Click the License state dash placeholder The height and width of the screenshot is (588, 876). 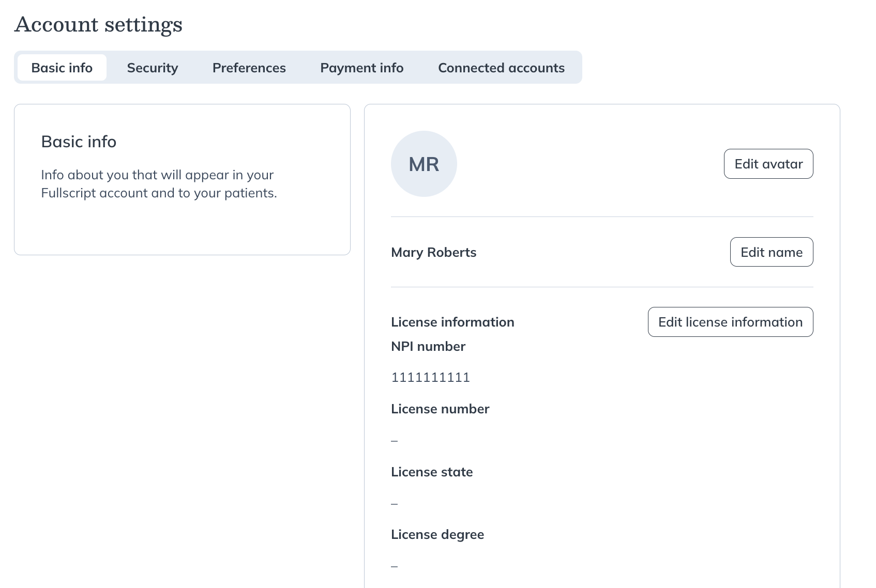(x=395, y=503)
